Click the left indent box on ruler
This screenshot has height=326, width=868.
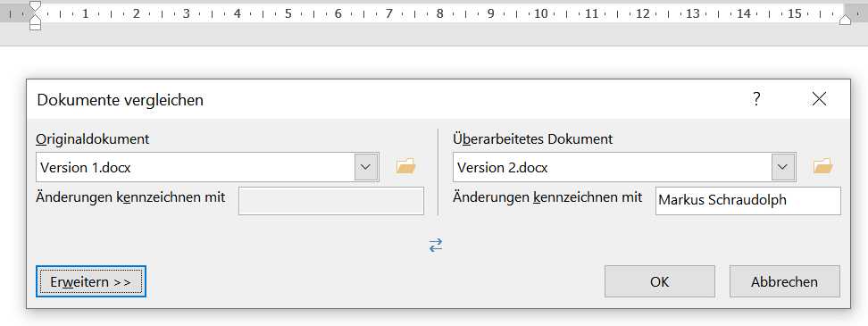(x=35, y=27)
